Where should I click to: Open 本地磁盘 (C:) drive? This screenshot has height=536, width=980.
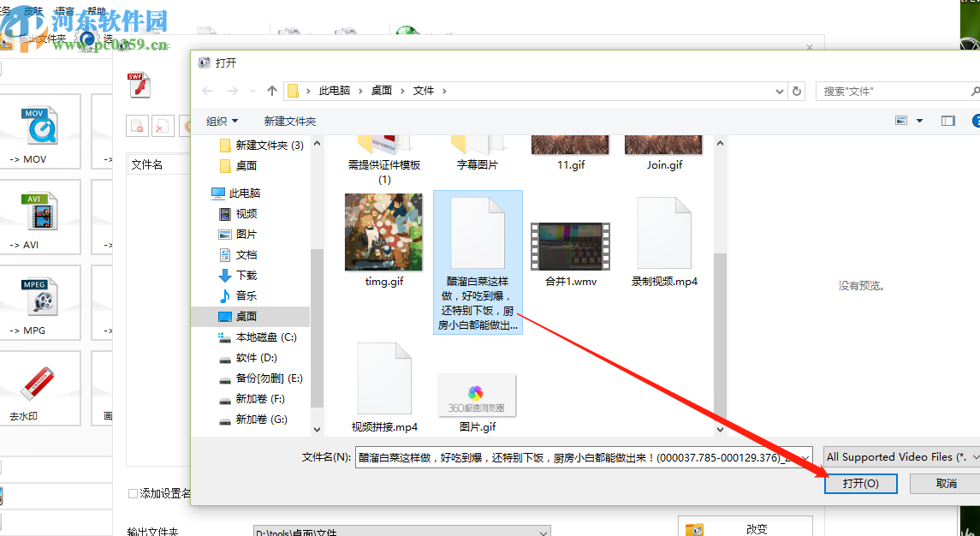pos(257,337)
